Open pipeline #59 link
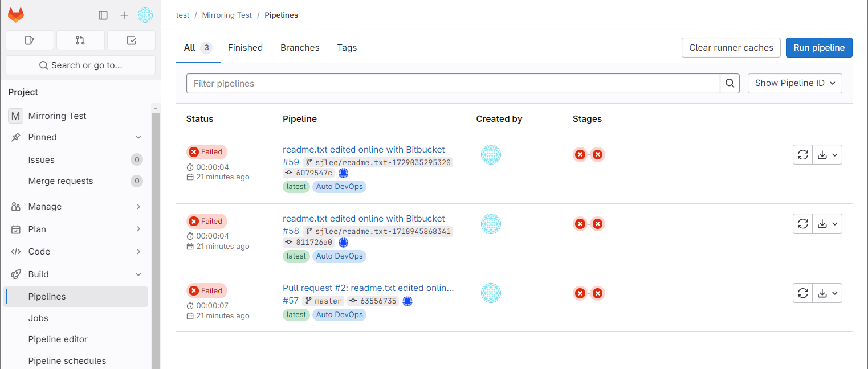 291,162
